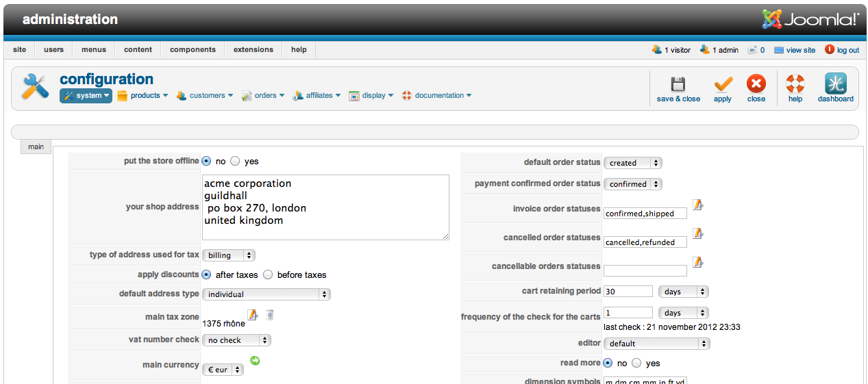The image size is (868, 384).
Task: Select yes for read more
Action: tap(636, 363)
